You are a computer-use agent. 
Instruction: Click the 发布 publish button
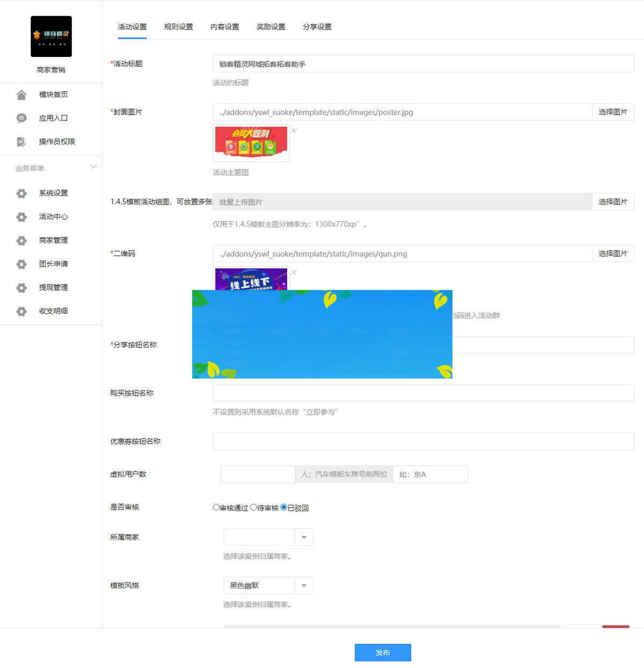[x=382, y=653]
